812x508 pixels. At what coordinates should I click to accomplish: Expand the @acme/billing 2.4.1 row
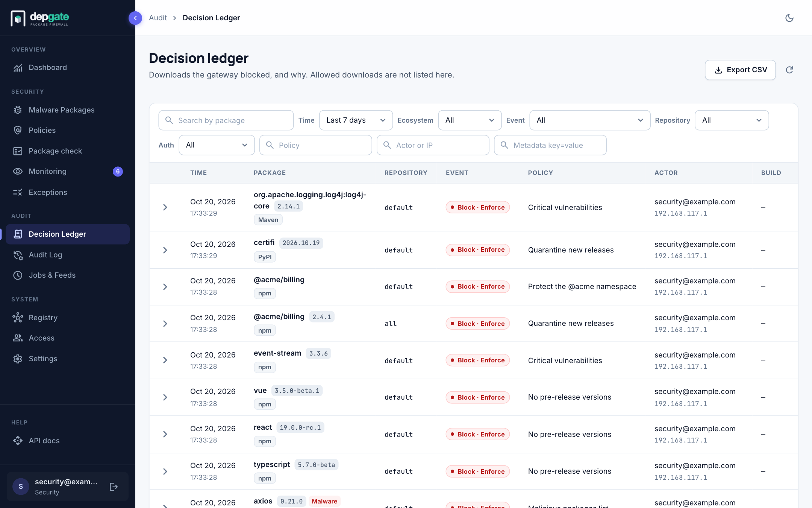(165, 324)
